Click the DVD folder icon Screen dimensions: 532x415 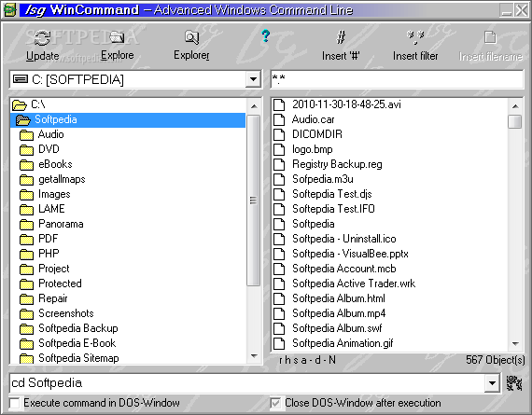tap(26, 150)
